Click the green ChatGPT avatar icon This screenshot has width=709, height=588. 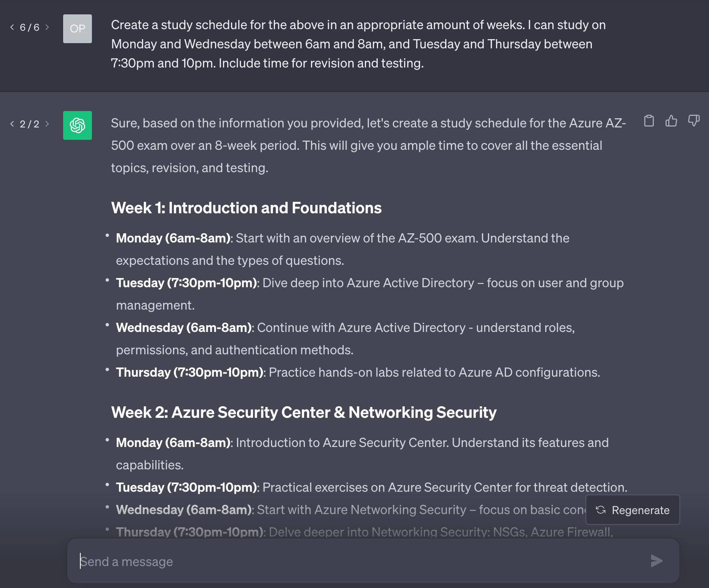pos(78,125)
